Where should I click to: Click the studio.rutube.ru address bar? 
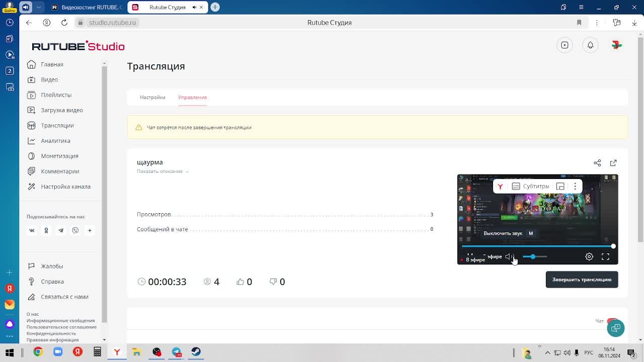[112, 23]
